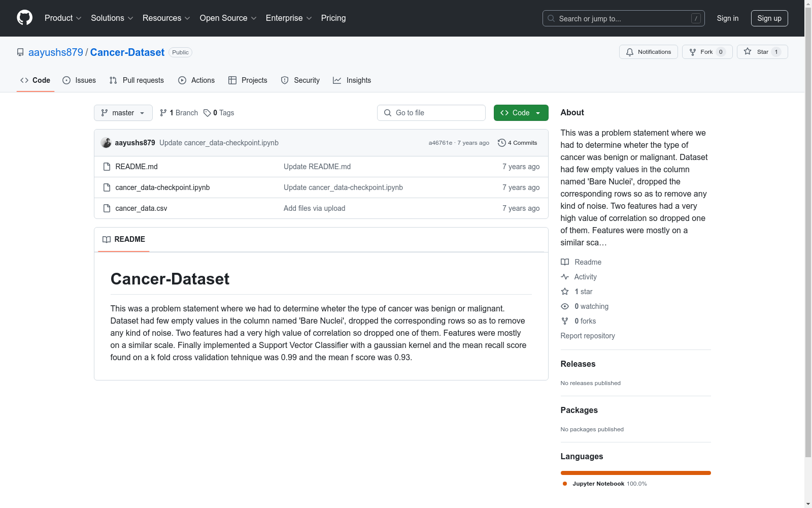
Task: Open the Pricing page
Action: pos(333,18)
